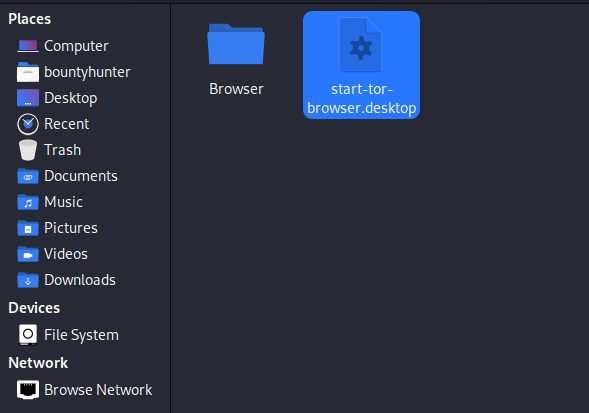This screenshot has width=589, height=413.
Task: Click the Videos folder icon
Action: click(28, 254)
